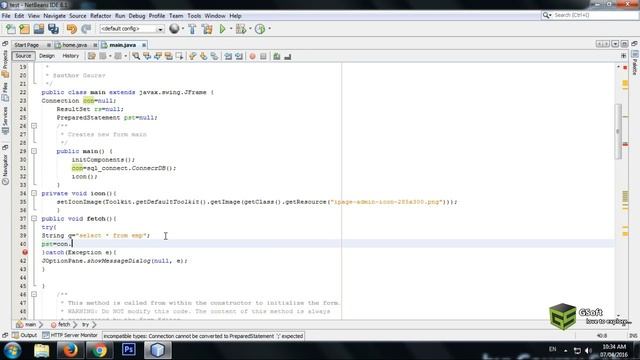
Task: Open the default config combo box
Action: [x=132, y=29]
